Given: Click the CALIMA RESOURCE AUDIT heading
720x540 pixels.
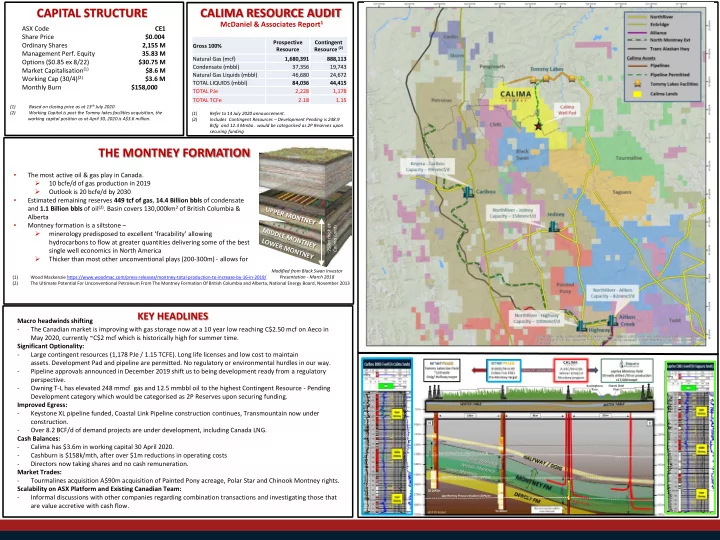Looking at the screenshot, I should pyautogui.click(x=271, y=13).
